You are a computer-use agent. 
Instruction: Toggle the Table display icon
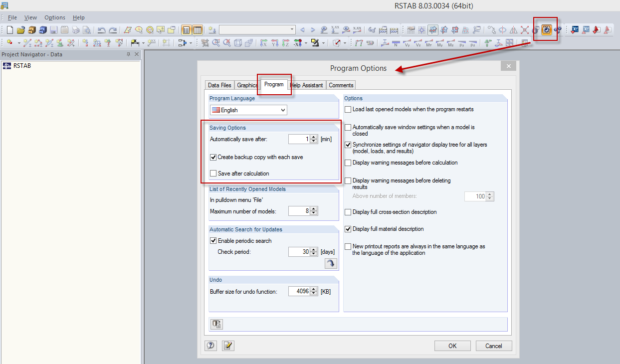(198, 30)
